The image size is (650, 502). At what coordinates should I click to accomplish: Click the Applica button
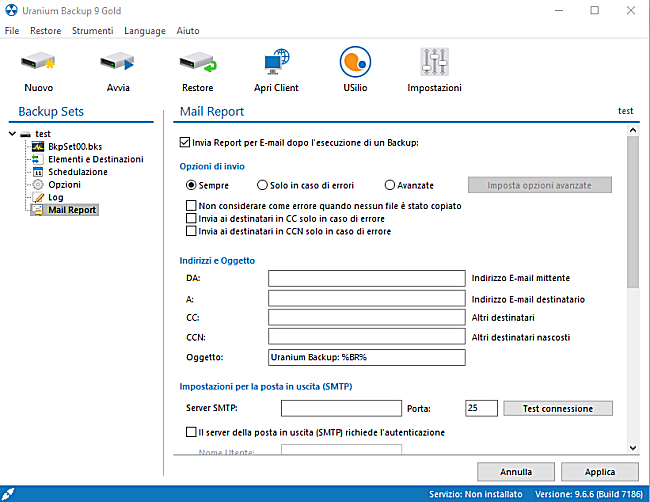(x=599, y=472)
